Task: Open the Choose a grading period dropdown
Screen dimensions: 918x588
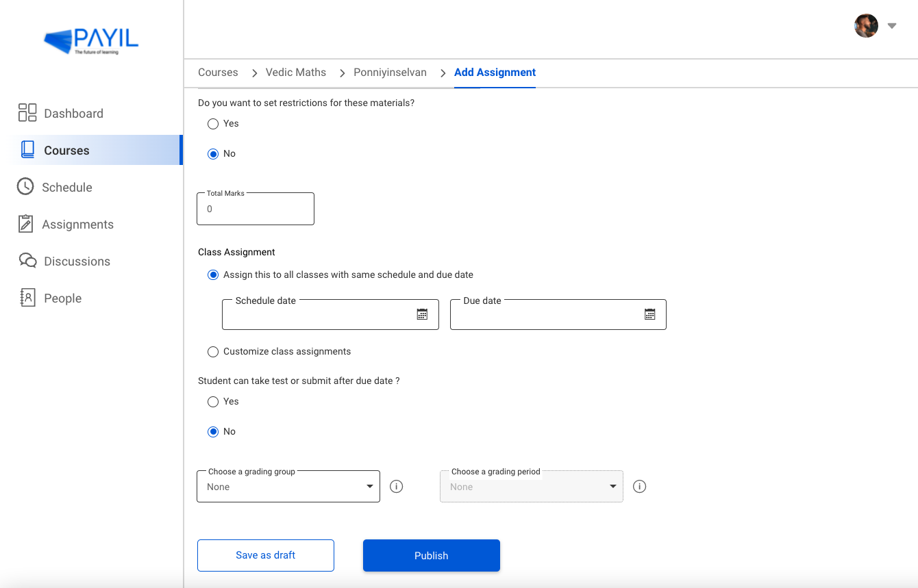Action: point(532,486)
